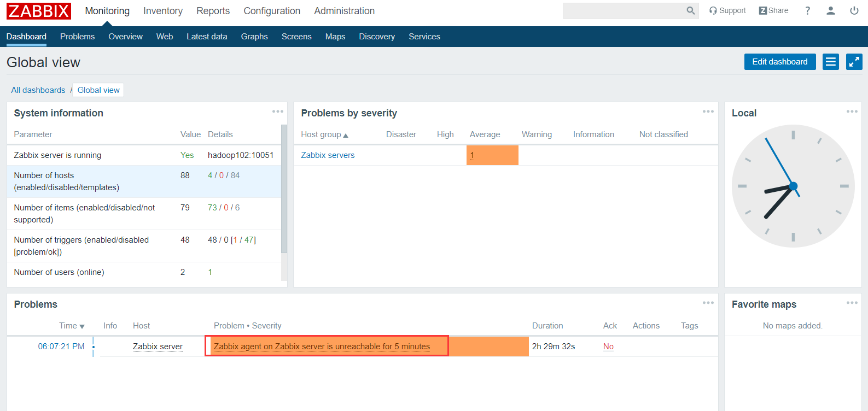
Task: Click the Number of users (online) row
Action: click(144, 272)
